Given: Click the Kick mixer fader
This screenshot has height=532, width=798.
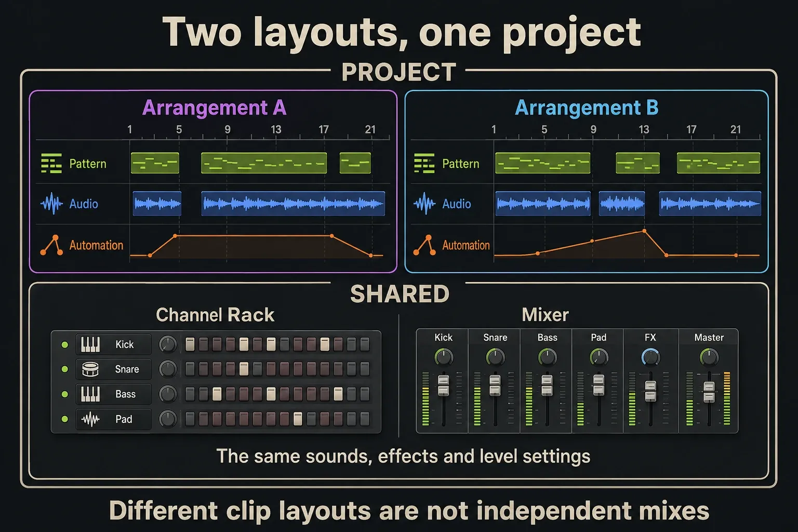Looking at the screenshot, I should pos(443,385).
